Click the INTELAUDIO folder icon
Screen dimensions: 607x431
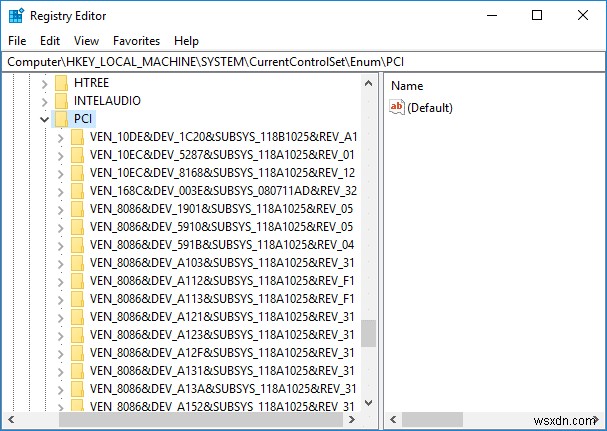coord(61,101)
